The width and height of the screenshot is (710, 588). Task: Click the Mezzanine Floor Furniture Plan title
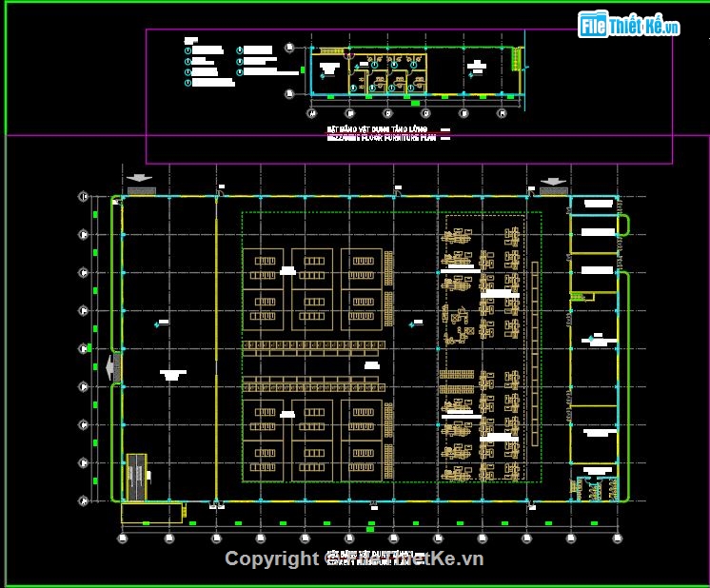point(381,137)
